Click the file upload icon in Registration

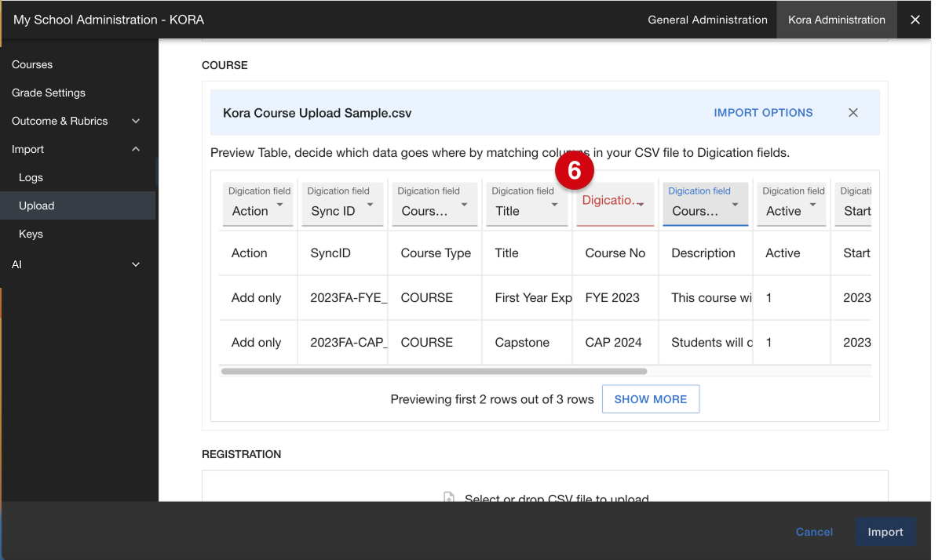point(449,498)
